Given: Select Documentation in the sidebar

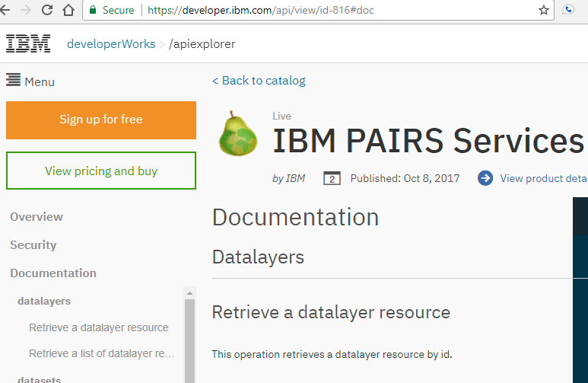Looking at the screenshot, I should (53, 273).
